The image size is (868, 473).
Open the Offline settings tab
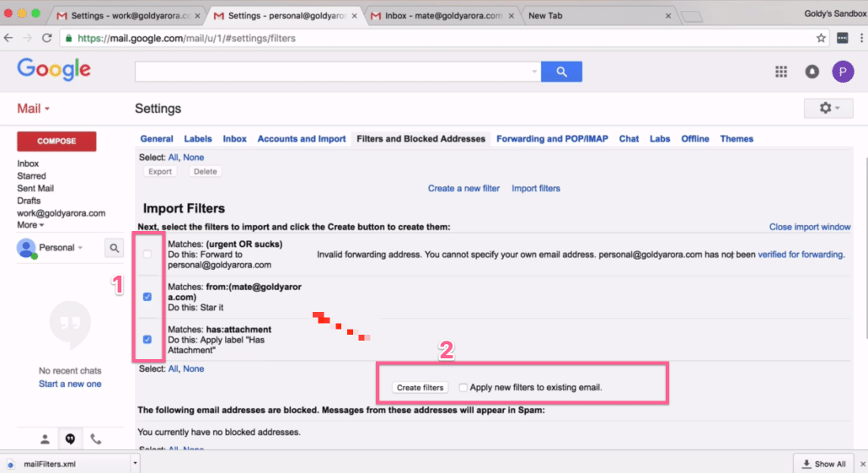[x=694, y=139]
